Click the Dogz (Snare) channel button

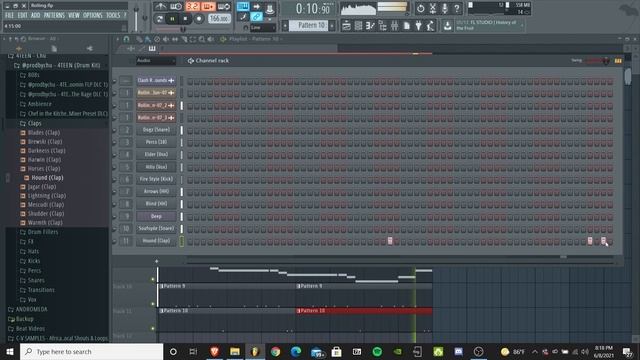(156, 130)
